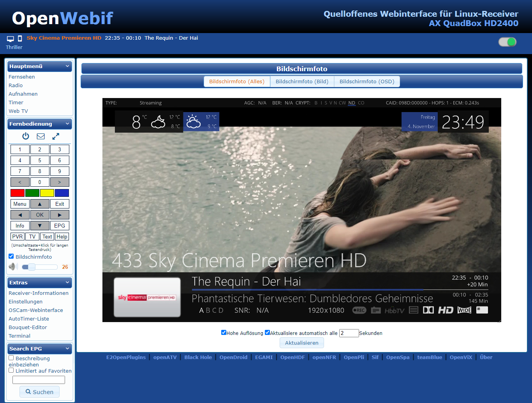Click the power standby icon
Image resolution: width=532 pixels, height=403 pixels.
coord(26,136)
